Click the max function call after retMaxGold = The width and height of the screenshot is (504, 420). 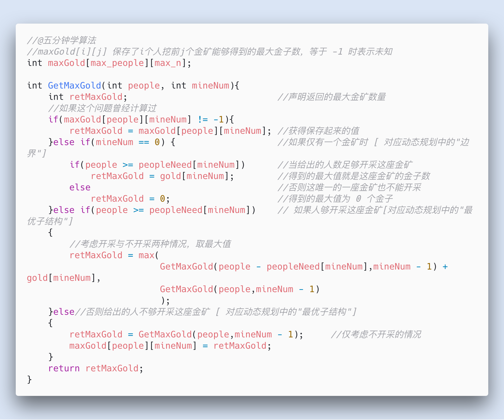146,255
